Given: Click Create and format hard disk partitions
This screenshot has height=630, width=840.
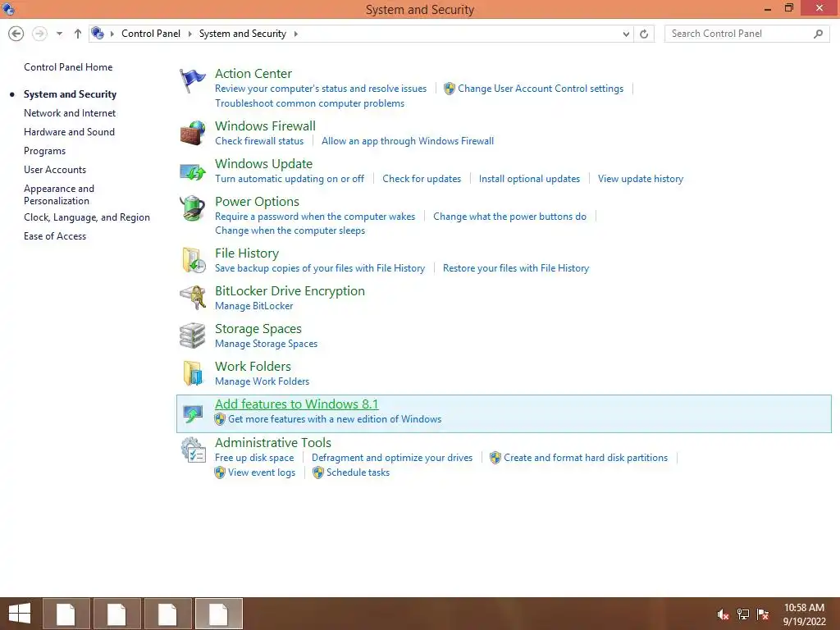Looking at the screenshot, I should coord(586,458).
